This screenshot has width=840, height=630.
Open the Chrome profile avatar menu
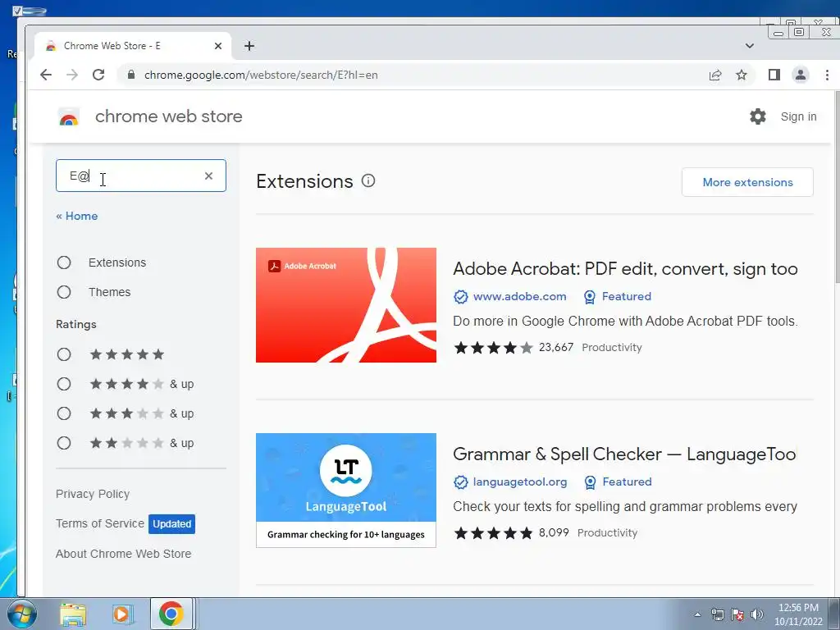[801, 75]
